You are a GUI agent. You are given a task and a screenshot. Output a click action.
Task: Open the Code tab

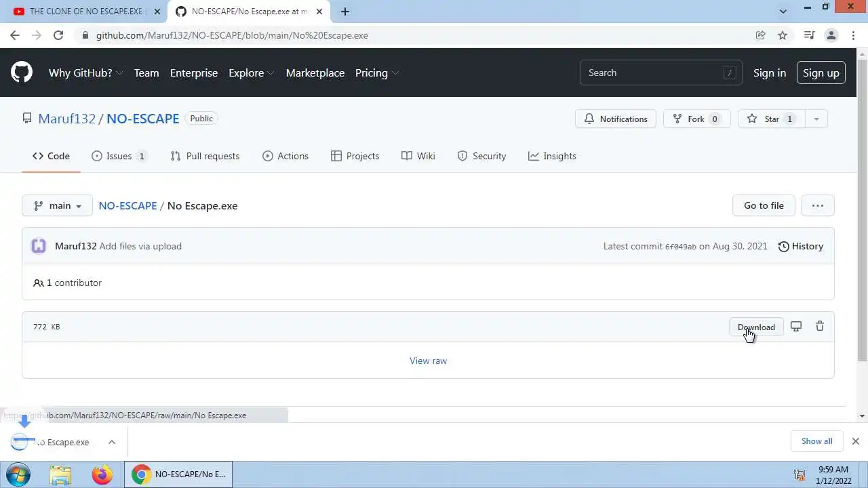51,156
